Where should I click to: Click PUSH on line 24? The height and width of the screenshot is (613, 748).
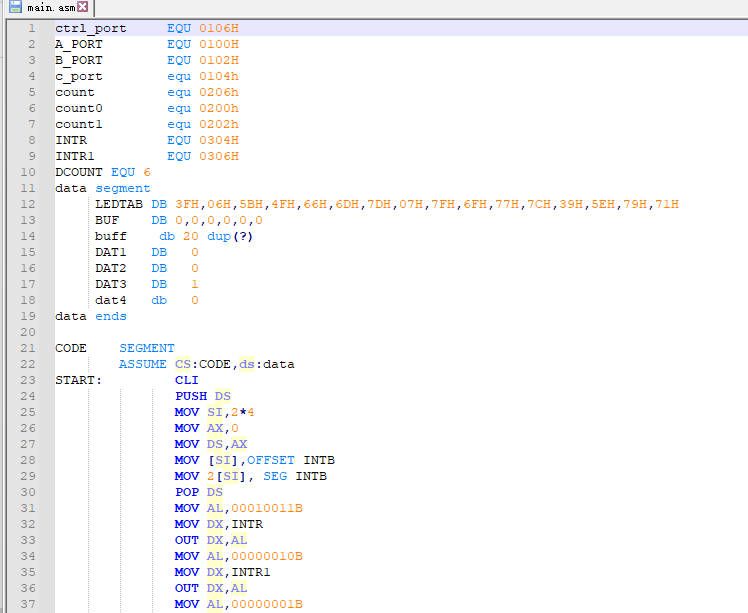pos(191,396)
